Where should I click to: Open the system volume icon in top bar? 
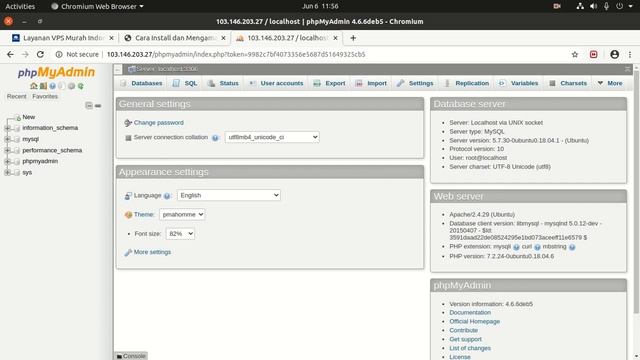pos(593,6)
